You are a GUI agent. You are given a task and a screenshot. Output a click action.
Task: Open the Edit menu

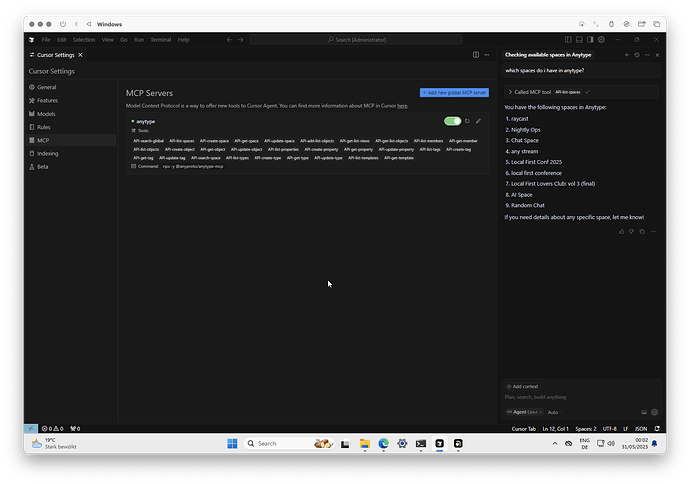pos(61,40)
